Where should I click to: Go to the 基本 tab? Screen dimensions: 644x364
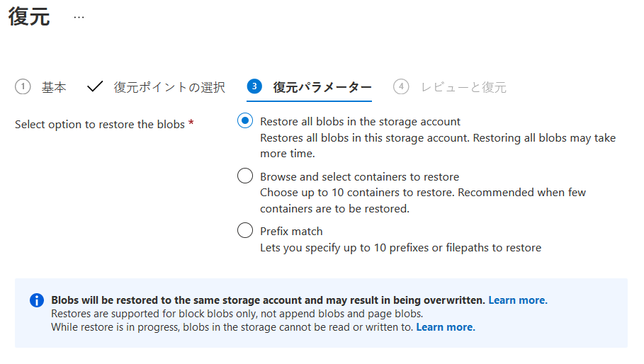tap(53, 87)
